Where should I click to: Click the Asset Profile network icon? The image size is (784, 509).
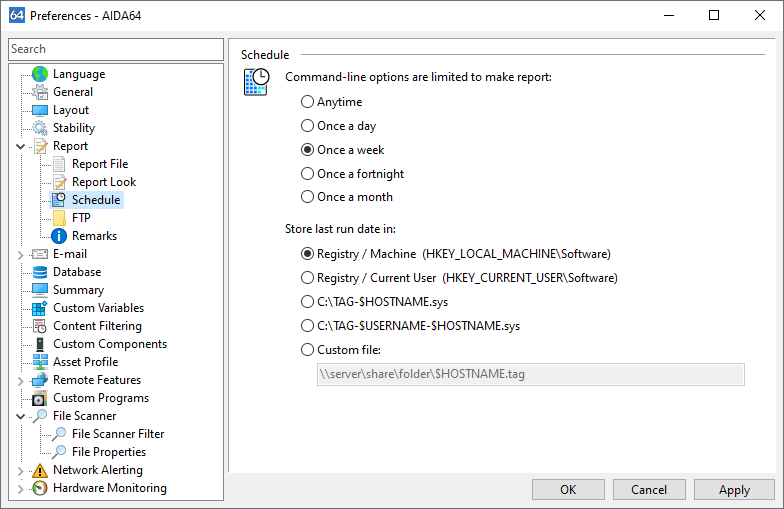click(x=40, y=362)
